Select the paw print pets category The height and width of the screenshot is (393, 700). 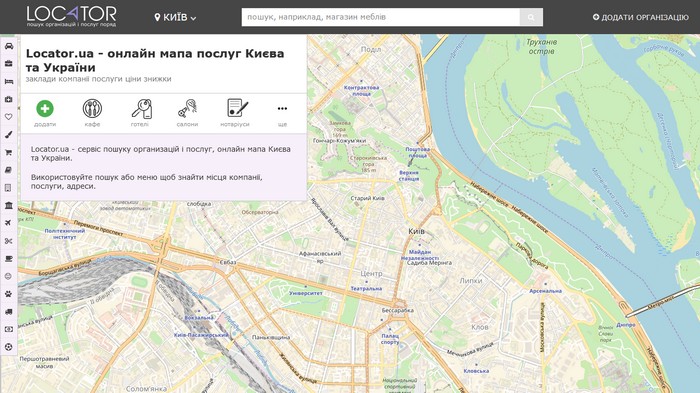point(8,294)
